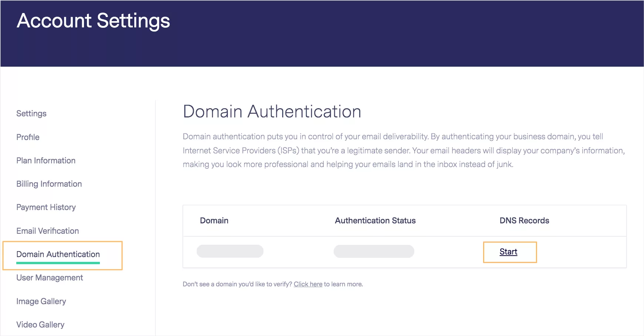644x336 pixels.
Task: Click the 'Click here' learn more link
Action: pyautogui.click(x=308, y=284)
